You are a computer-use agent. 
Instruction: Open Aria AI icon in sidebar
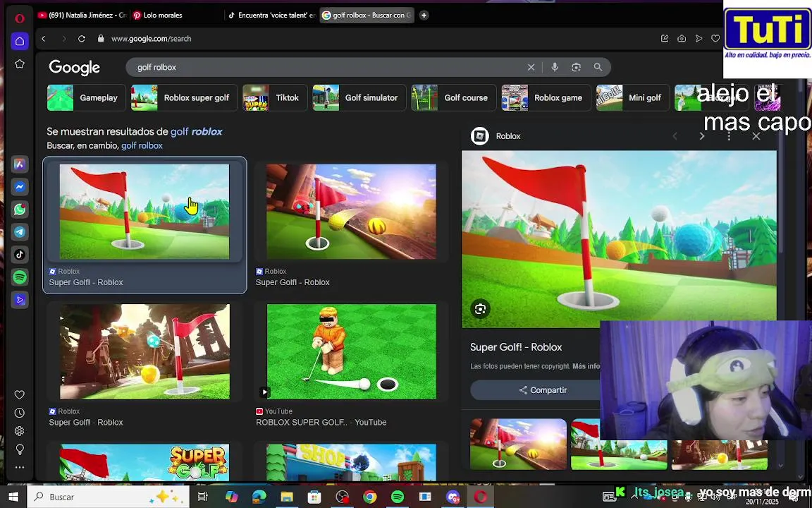tap(20, 164)
